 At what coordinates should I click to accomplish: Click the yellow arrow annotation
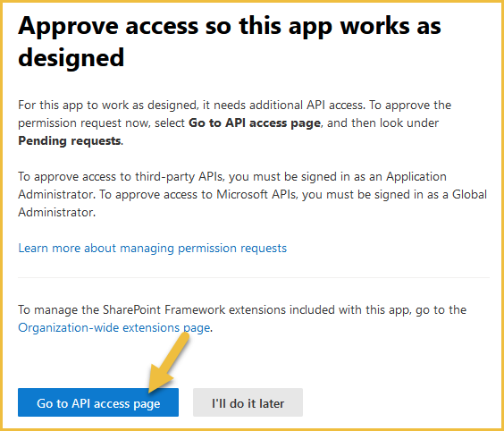click(169, 362)
